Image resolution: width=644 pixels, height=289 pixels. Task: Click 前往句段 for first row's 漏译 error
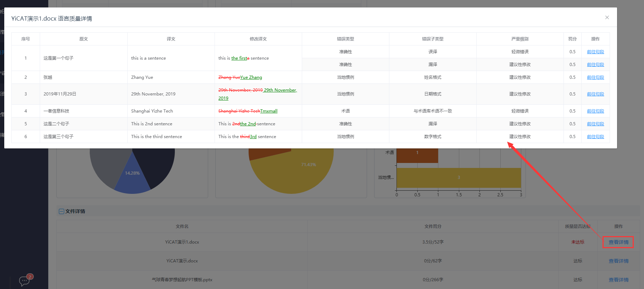595,65
